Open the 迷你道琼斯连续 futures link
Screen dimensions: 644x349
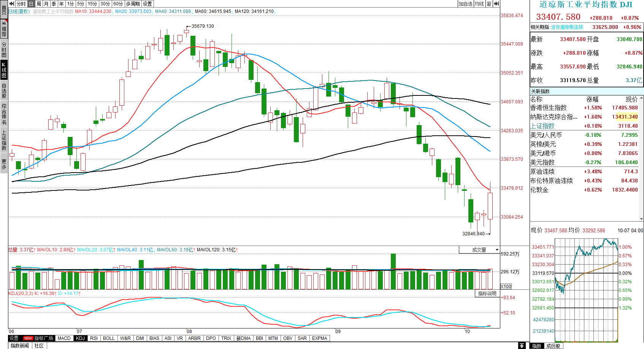pos(567,27)
